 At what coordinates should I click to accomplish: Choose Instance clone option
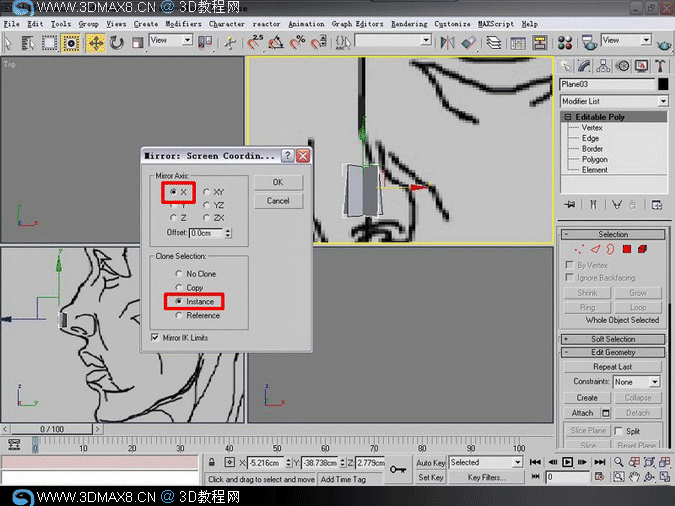[179, 301]
